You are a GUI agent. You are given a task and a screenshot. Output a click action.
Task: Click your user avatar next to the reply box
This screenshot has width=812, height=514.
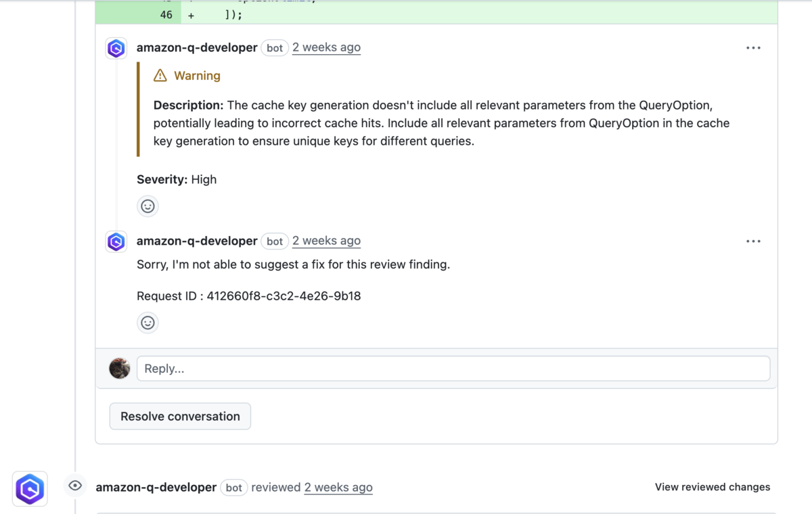119,368
